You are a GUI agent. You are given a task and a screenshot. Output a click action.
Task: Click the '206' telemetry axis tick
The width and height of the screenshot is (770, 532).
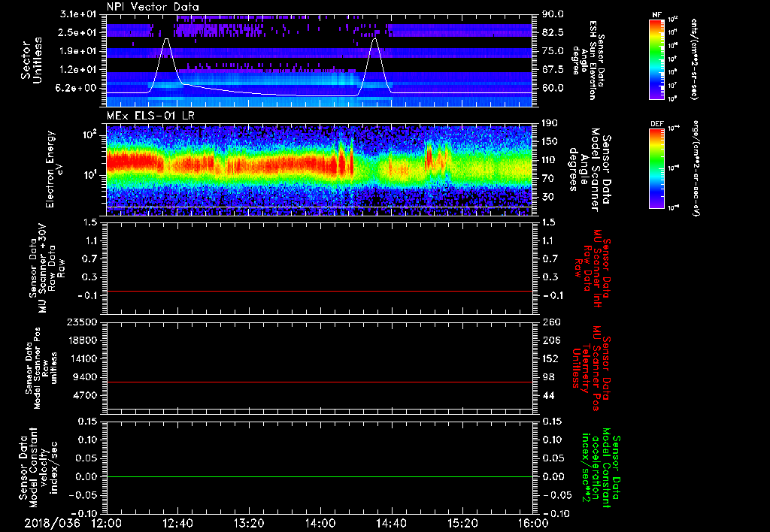(x=550, y=340)
